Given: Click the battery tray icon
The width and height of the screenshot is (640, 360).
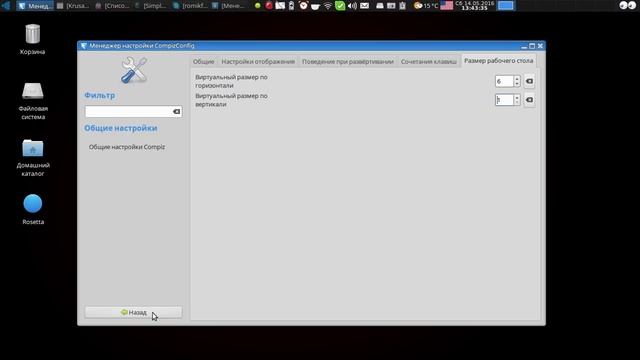Looking at the screenshot, I should click(291, 5).
